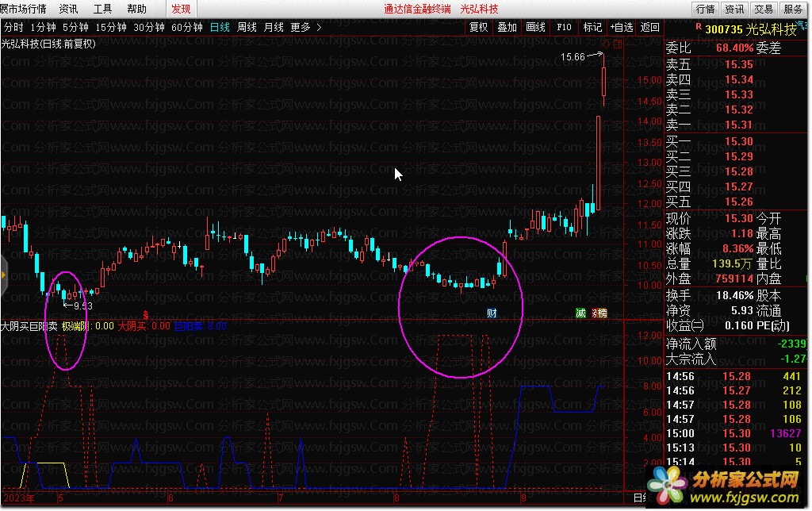Switch to the 周线 weekly chart
812x511 pixels.
pyautogui.click(x=247, y=27)
